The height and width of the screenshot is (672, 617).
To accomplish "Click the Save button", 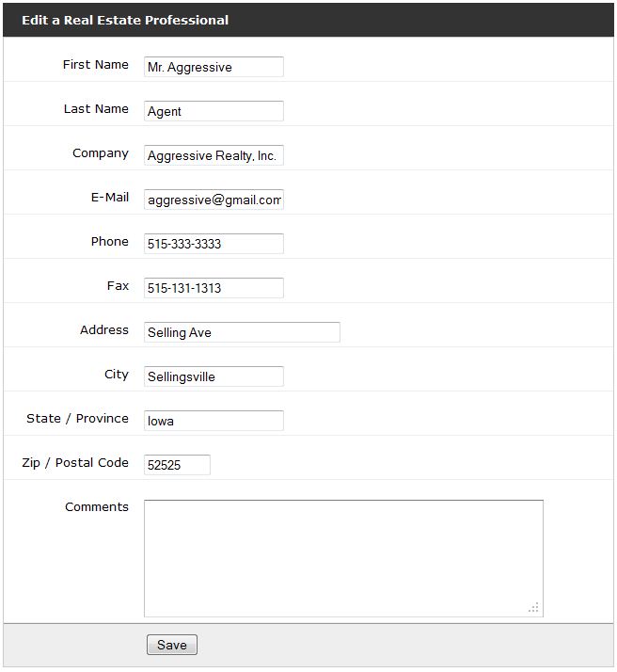I will click(x=172, y=645).
